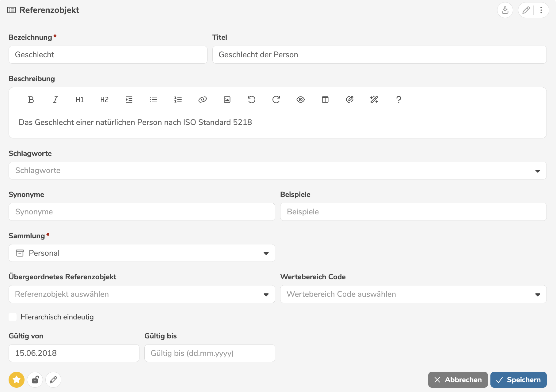Toggle the editor preview eye icon
Image resolution: width=556 pixels, height=392 pixels.
(x=300, y=100)
